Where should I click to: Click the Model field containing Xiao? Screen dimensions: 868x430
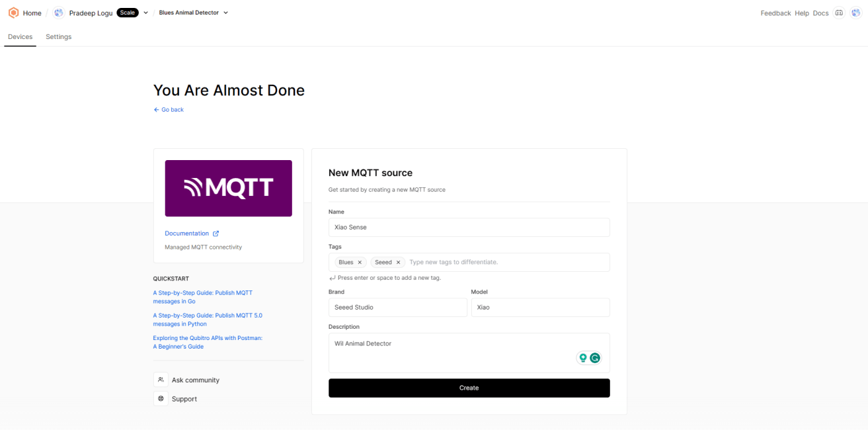click(x=540, y=308)
